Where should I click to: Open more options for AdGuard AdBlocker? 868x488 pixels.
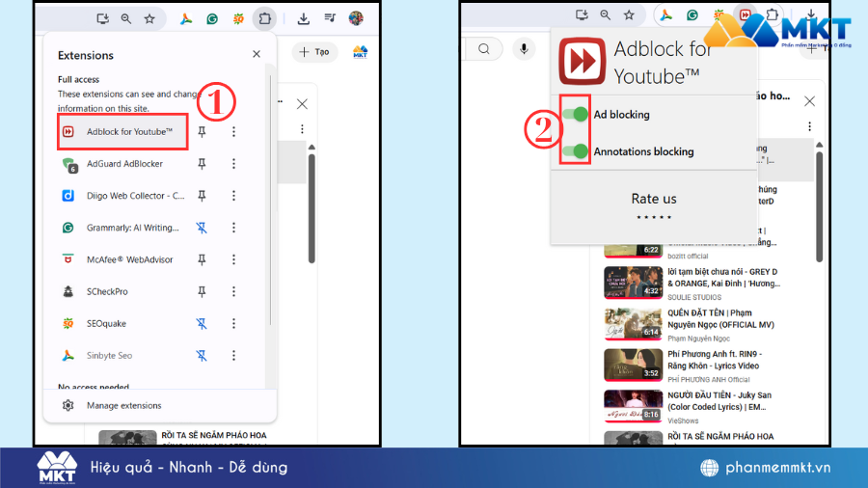pos(233,164)
